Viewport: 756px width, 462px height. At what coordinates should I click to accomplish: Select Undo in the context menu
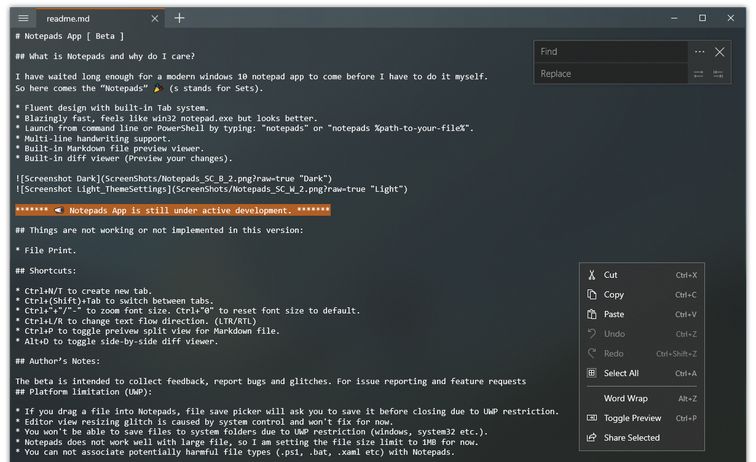(614, 334)
